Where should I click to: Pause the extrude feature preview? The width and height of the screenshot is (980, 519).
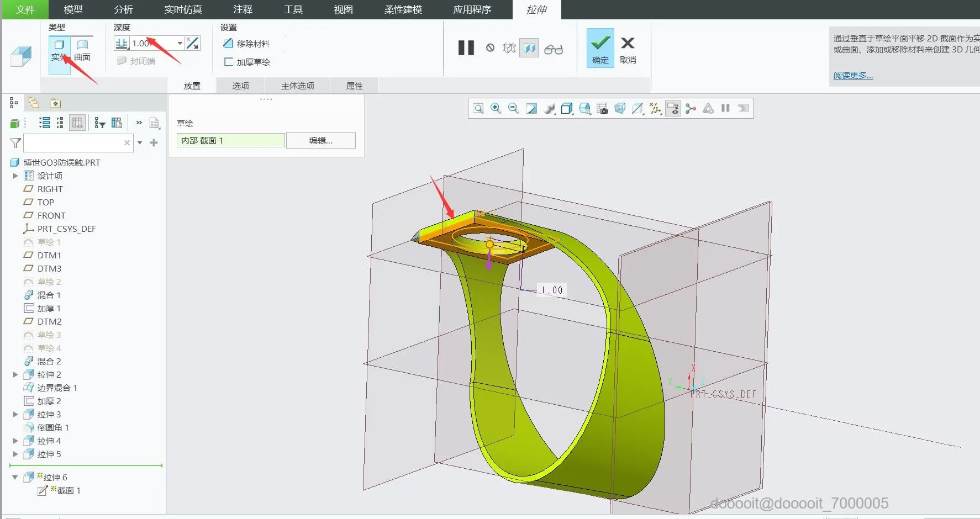coord(466,48)
